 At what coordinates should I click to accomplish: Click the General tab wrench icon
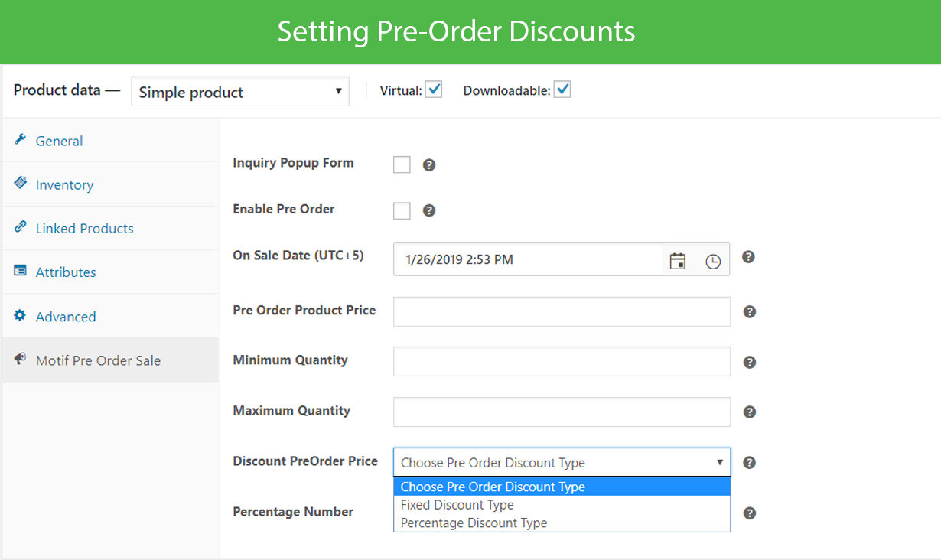[21, 140]
